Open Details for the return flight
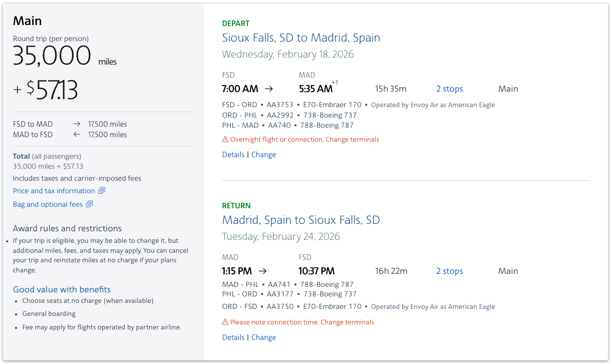Image resolution: width=612 pixels, height=364 pixels. [233, 337]
